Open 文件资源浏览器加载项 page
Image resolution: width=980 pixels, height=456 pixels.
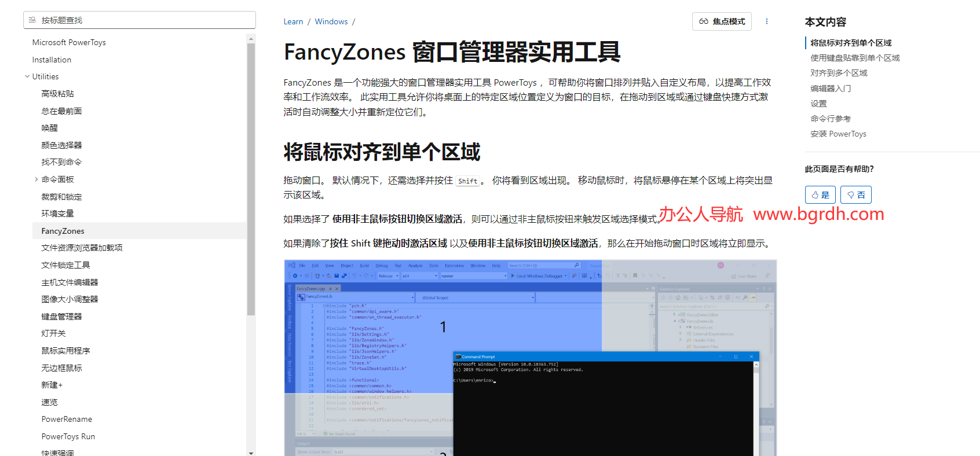click(x=82, y=248)
